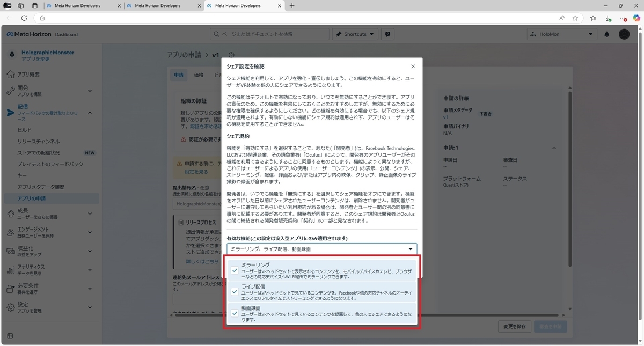The image size is (644, 346).
Task: Click browser refresh button
Action: [24, 18]
